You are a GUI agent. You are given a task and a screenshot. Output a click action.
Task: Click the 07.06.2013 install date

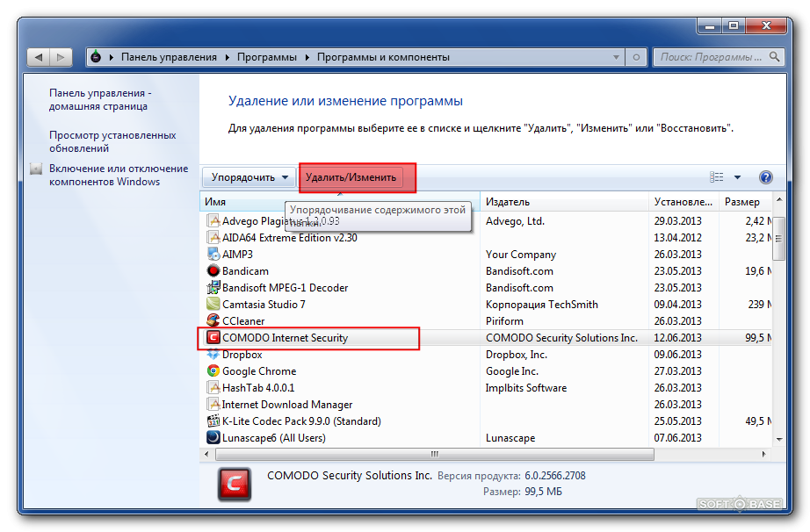tap(677, 437)
